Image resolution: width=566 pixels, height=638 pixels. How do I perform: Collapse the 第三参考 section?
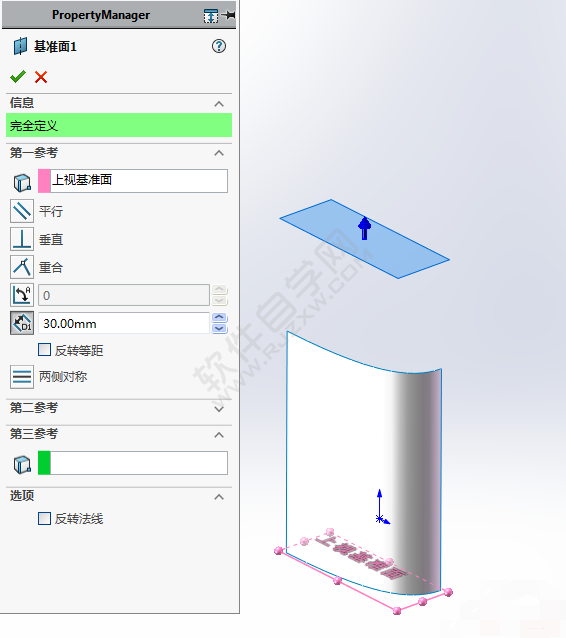[x=219, y=435]
